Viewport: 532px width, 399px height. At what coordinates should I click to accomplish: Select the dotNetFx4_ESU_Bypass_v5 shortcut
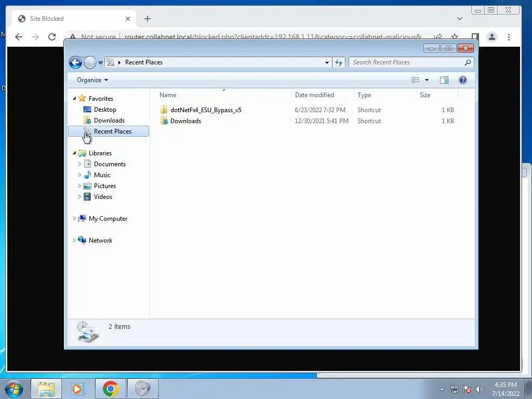click(206, 110)
